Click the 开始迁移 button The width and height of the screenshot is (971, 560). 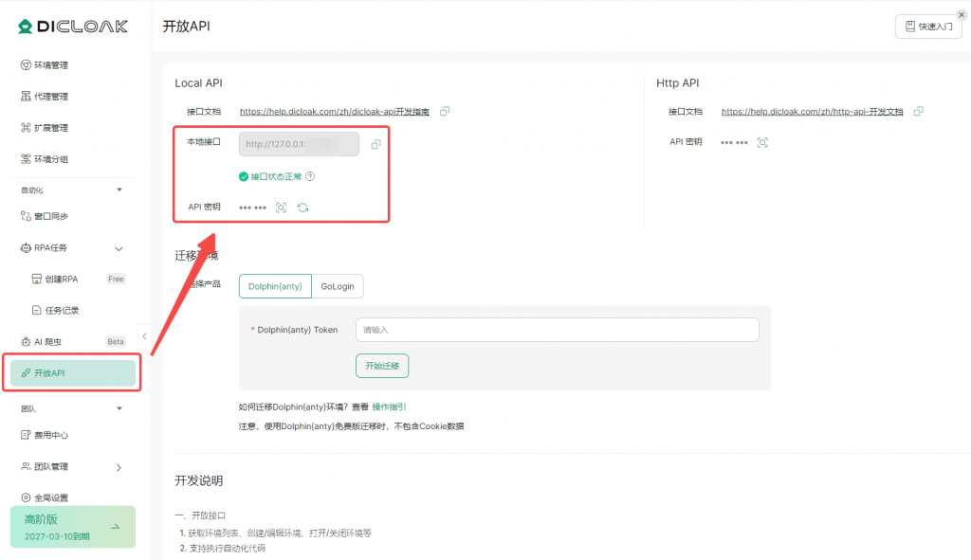point(382,366)
